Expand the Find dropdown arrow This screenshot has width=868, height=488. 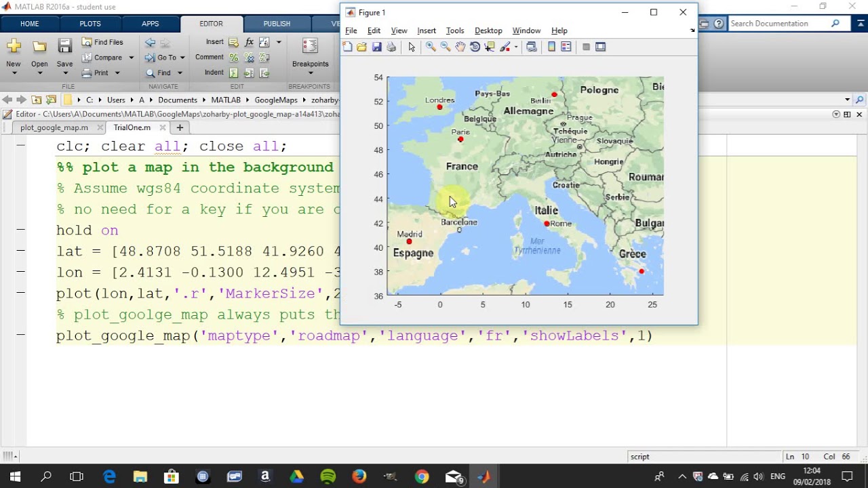pos(180,73)
